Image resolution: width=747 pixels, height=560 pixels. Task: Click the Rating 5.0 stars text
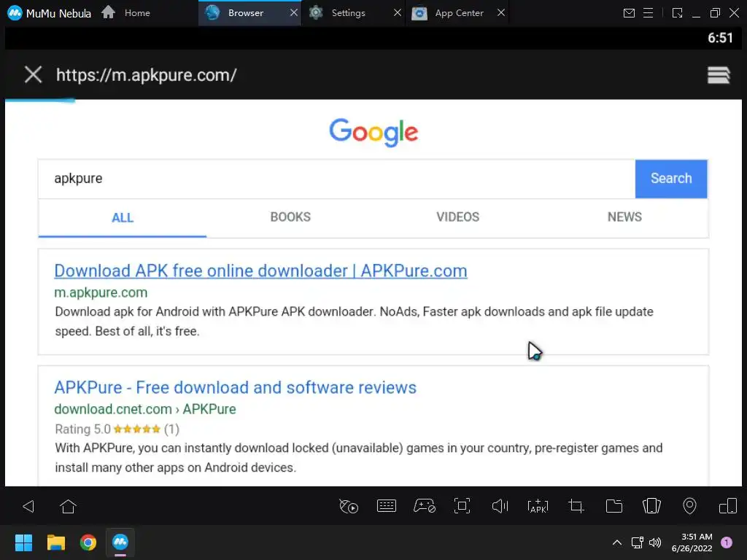tap(117, 429)
